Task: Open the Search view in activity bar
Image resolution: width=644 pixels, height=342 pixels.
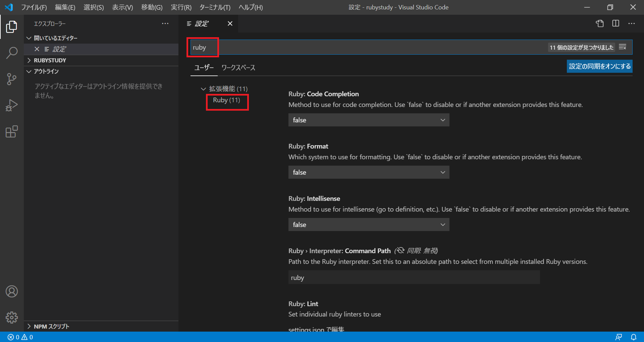Action: pos(12,53)
